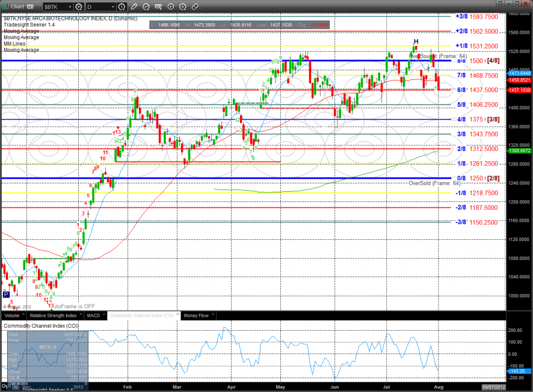533x392 pixels.
Task: Click the eraser icon in toolbar
Action: [194, 6]
